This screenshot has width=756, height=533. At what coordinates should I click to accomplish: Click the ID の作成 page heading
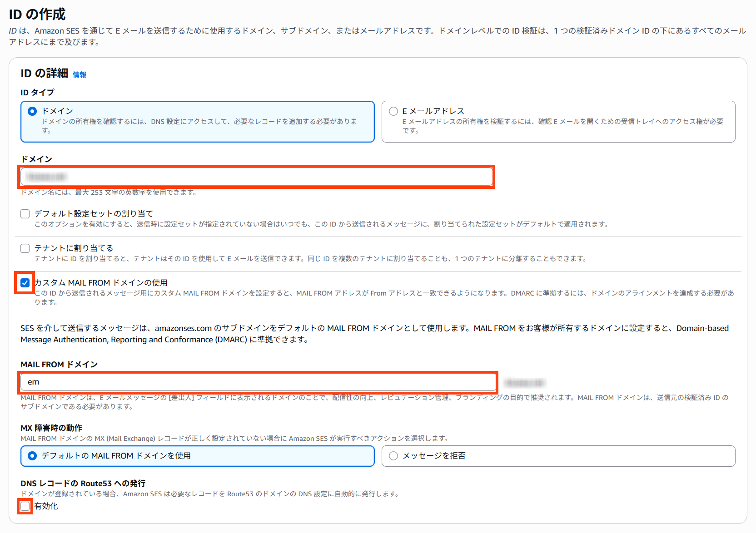pyautogui.click(x=37, y=15)
